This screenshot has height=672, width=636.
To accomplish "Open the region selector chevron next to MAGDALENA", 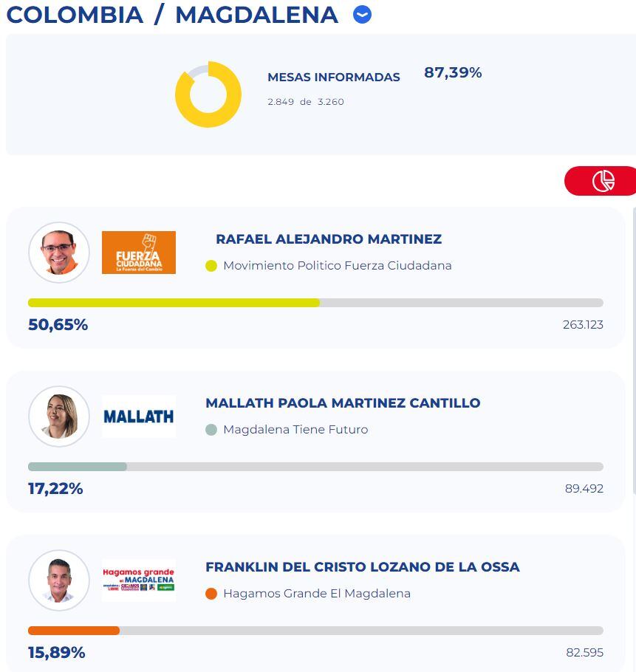I will 361,13.
